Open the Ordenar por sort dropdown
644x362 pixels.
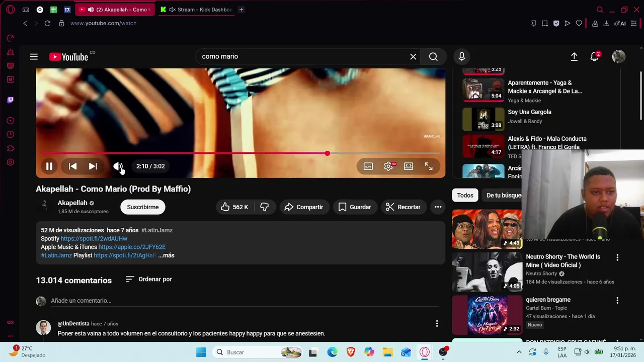point(148,279)
